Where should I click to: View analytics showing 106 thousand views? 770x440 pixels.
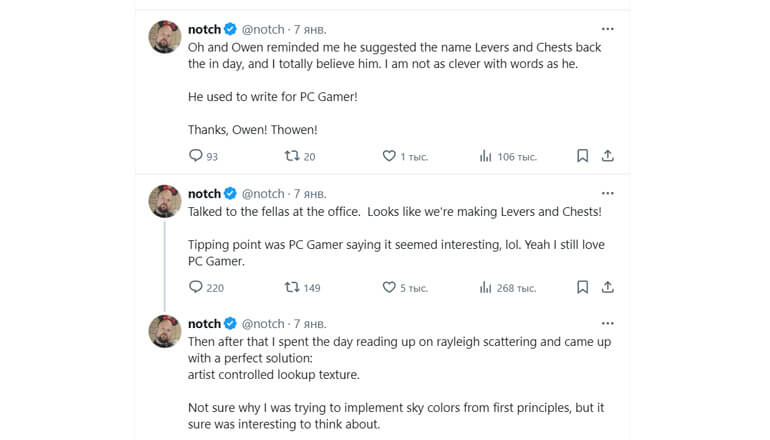pyautogui.click(x=486, y=156)
